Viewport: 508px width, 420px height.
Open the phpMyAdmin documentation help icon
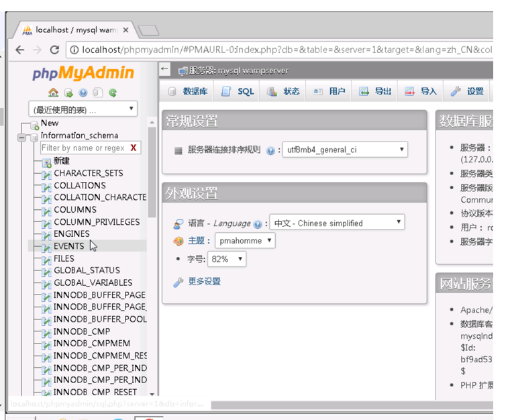(83, 93)
